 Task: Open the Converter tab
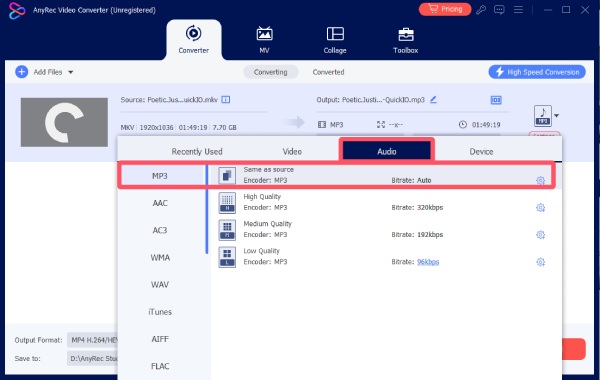click(194, 40)
